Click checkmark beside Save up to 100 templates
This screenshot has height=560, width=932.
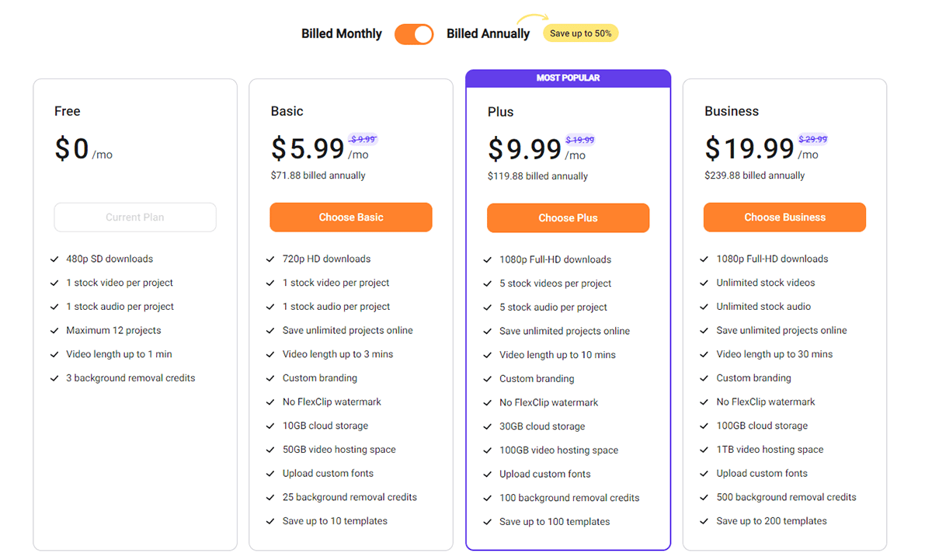click(488, 522)
